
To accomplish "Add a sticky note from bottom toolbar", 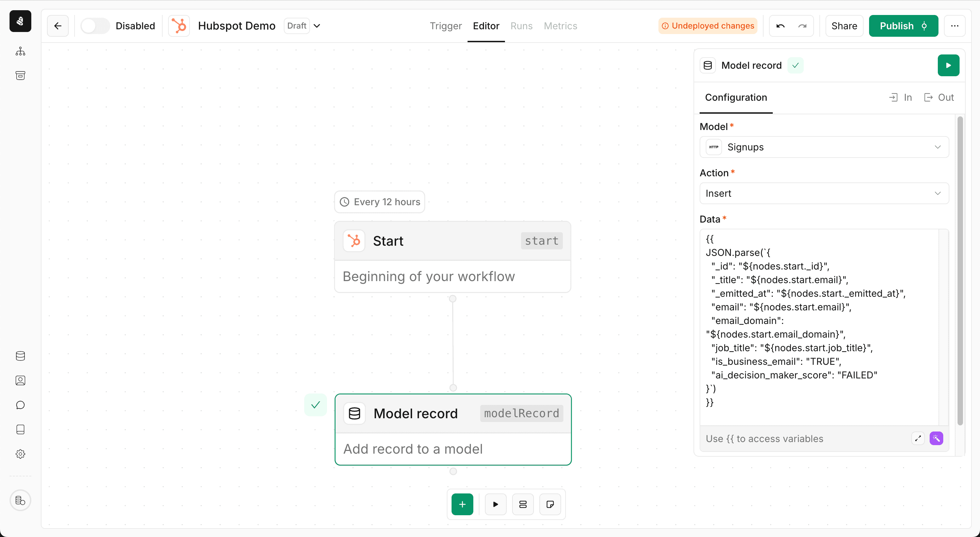I will (x=550, y=504).
